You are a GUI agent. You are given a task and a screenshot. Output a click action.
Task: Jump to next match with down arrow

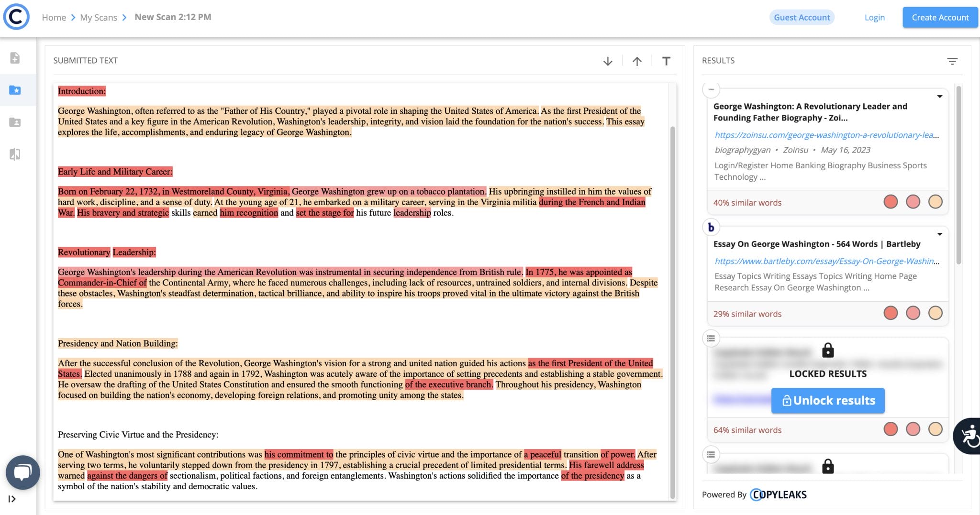click(x=608, y=61)
